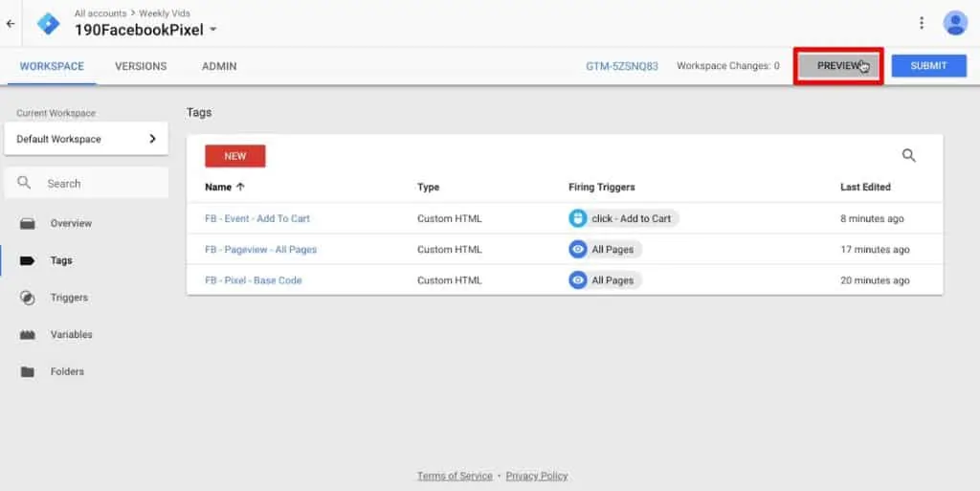The width and height of the screenshot is (980, 491).
Task: Click the Type column header
Action: [428, 187]
